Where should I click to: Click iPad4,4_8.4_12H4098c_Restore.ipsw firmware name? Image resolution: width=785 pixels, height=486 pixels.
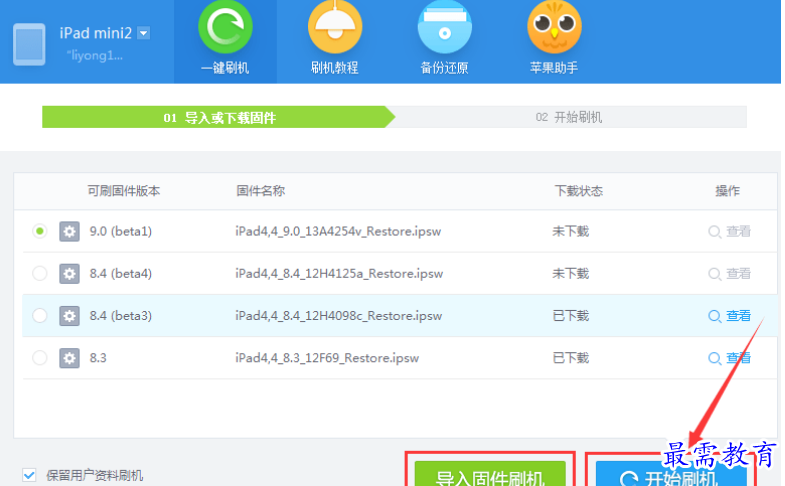point(338,316)
